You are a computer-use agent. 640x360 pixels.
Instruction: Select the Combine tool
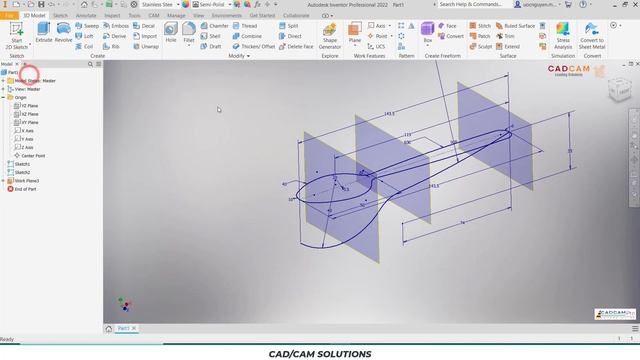click(247, 36)
